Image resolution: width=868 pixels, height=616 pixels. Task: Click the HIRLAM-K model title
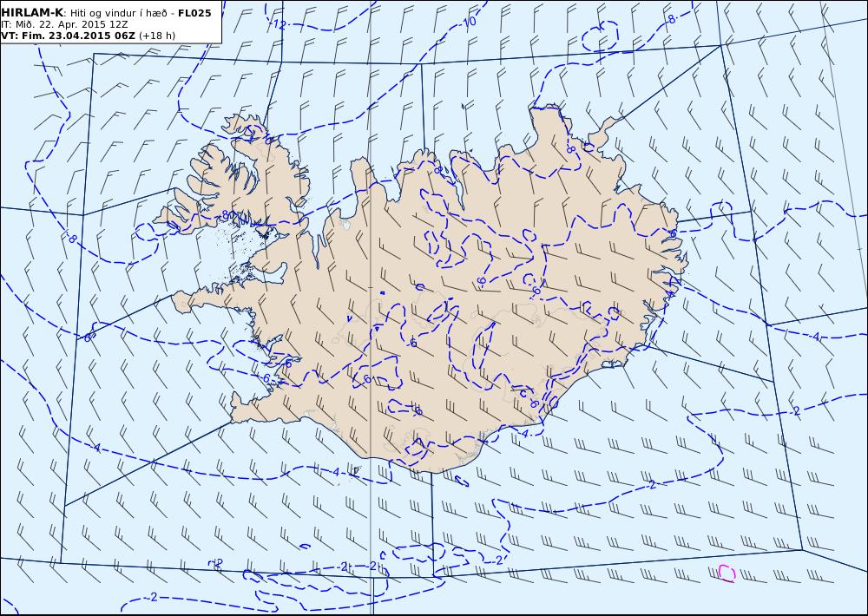click(x=32, y=13)
